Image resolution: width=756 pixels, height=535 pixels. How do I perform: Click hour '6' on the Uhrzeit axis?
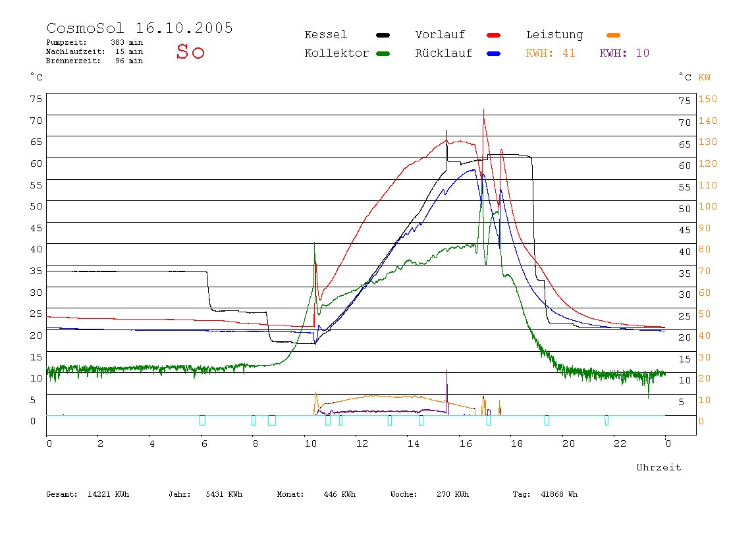click(204, 443)
